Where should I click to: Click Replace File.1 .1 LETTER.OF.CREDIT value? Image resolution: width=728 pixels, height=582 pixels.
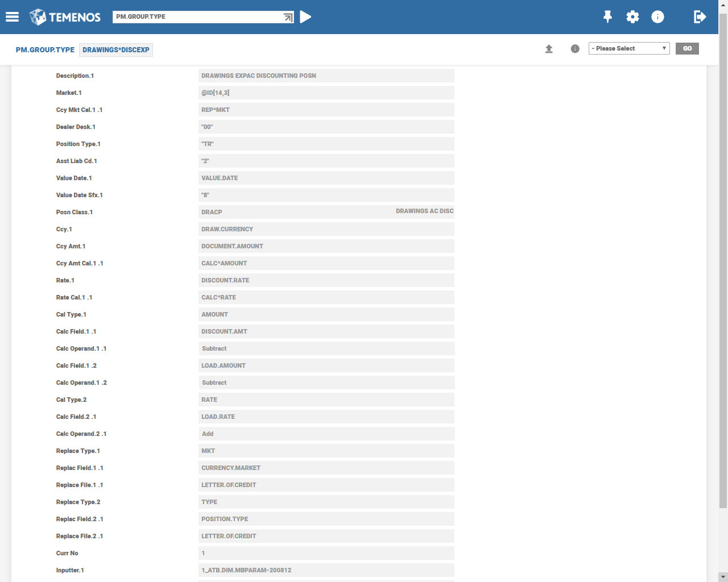click(326, 485)
